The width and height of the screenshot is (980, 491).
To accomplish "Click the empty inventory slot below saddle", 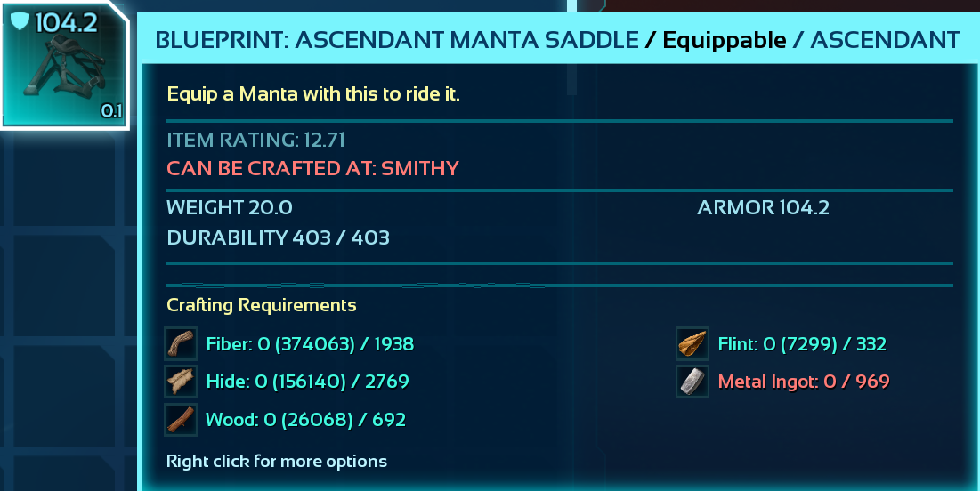I will tap(64, 184).
